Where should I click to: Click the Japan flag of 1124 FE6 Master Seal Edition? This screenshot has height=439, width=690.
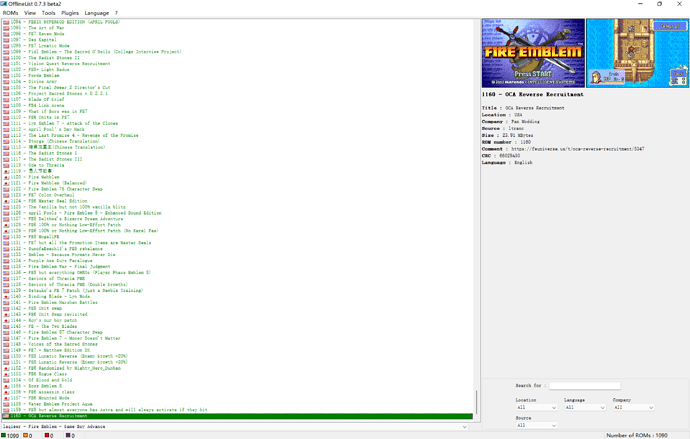tap(6, 201)
